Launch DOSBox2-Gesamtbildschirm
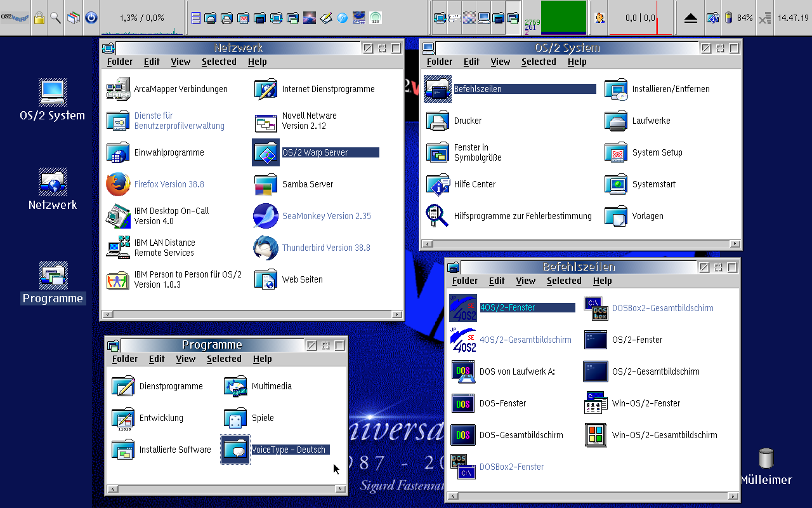 tap(596, 308)
